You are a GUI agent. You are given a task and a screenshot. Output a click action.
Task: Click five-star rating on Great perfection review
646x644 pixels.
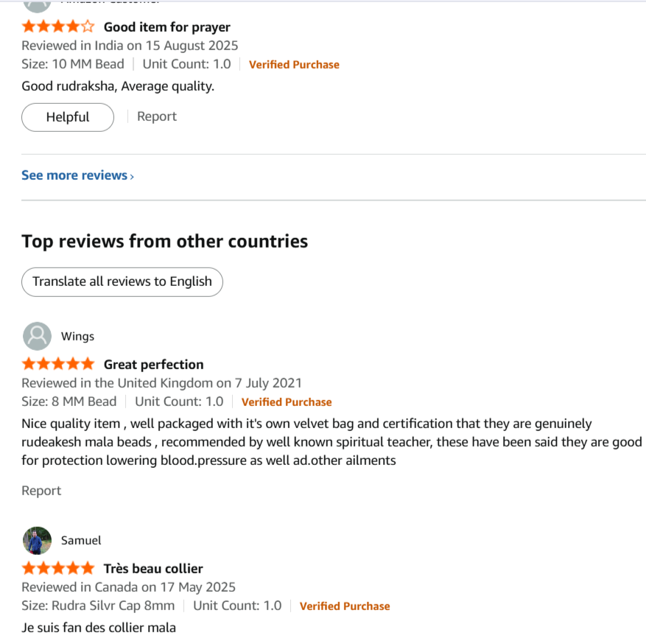click(58, 364)
